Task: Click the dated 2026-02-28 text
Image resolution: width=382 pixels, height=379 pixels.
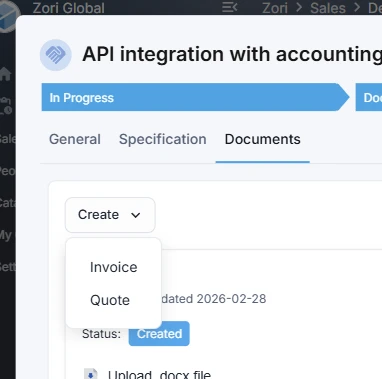Action: pos(214,299)
